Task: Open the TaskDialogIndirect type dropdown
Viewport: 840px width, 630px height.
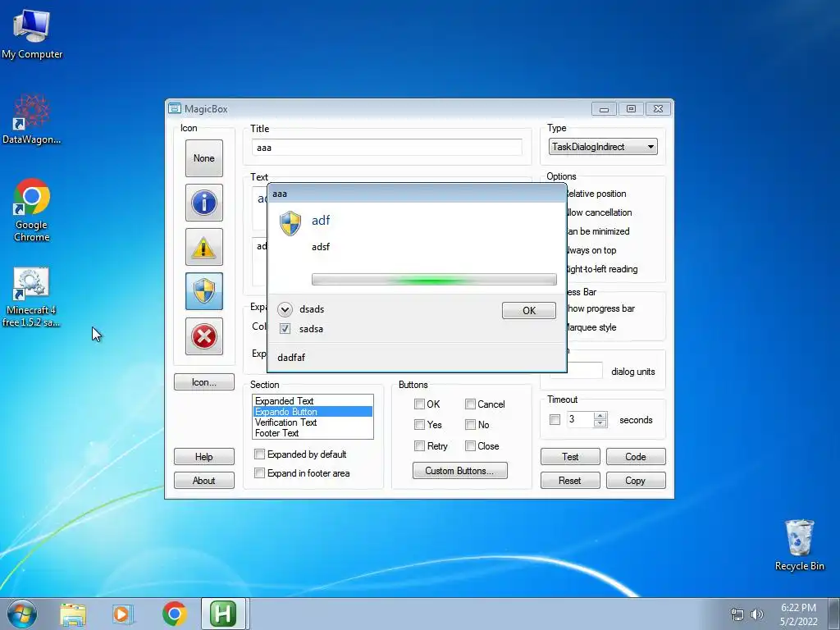Action: pyautogui.click(x=603, y=146)
